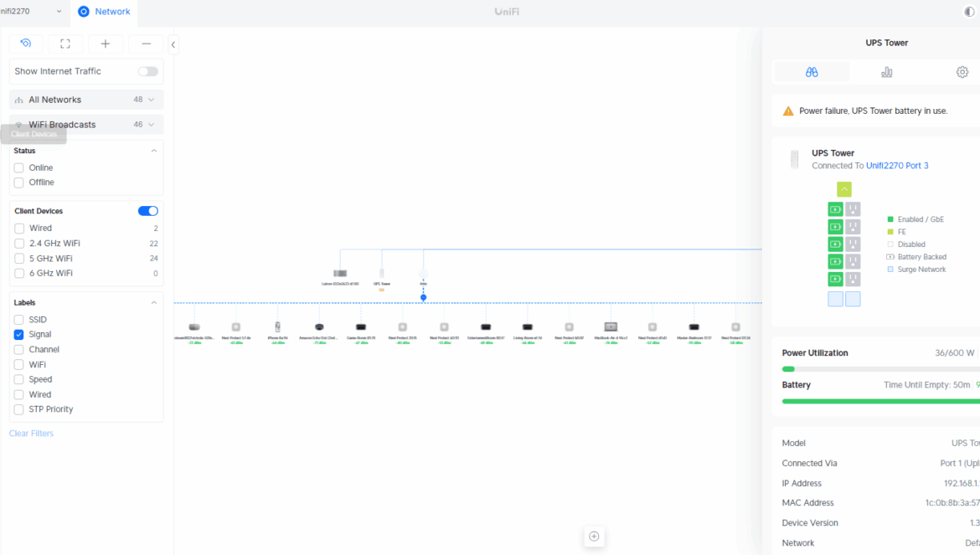
Task: Zoom in with the plus icon
Action: tap(106, 44)
